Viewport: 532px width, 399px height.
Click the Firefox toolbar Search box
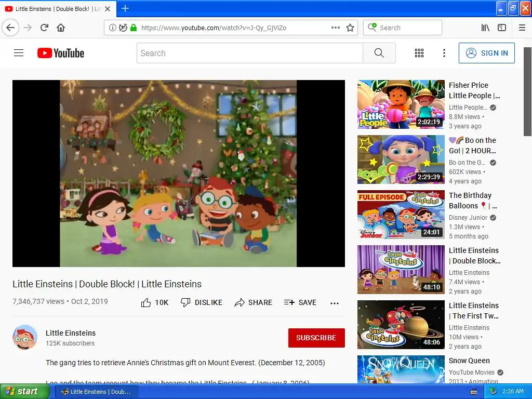403,28
